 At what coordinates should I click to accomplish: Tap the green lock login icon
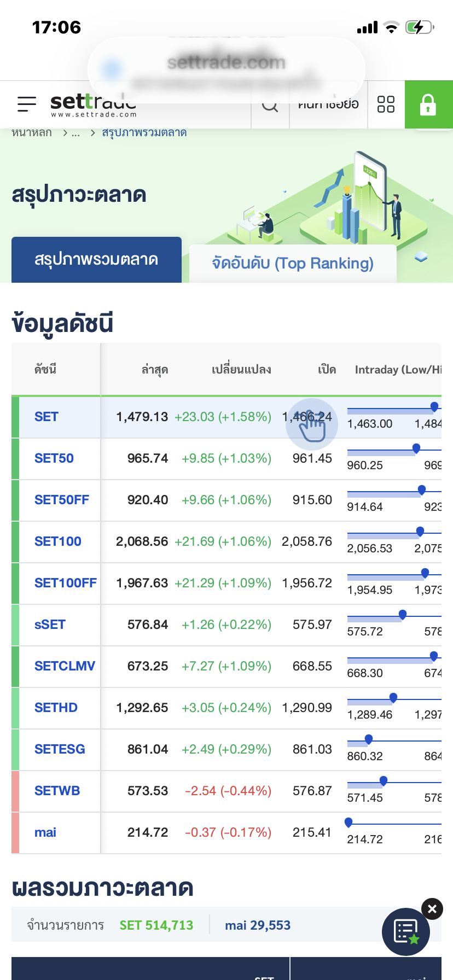[x=428, y=104]
